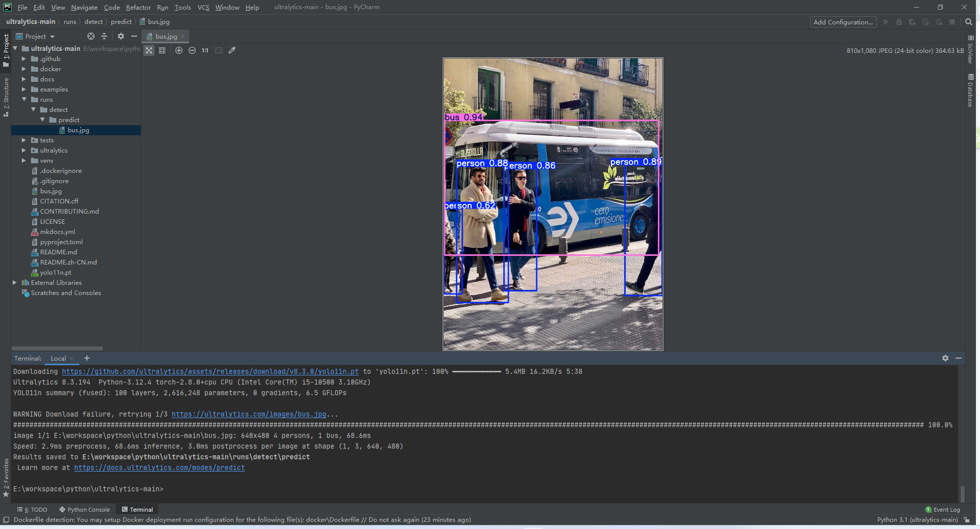The width and height of the screenshot is (980, 529).
Task: Collapse the detect folder
Action: (x=33, y=109)
